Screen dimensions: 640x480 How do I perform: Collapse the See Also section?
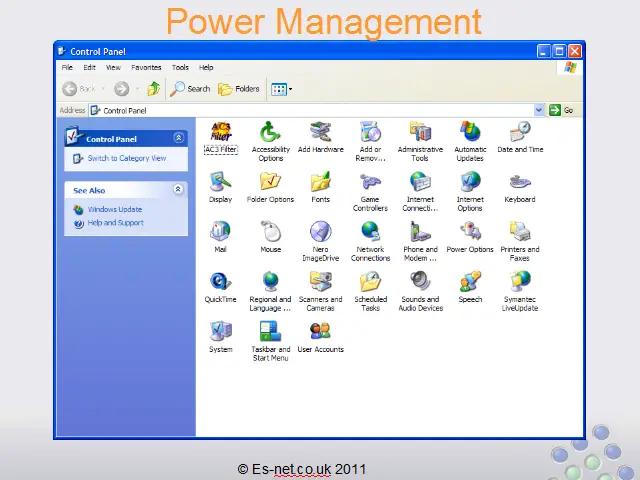coord(178,189)
